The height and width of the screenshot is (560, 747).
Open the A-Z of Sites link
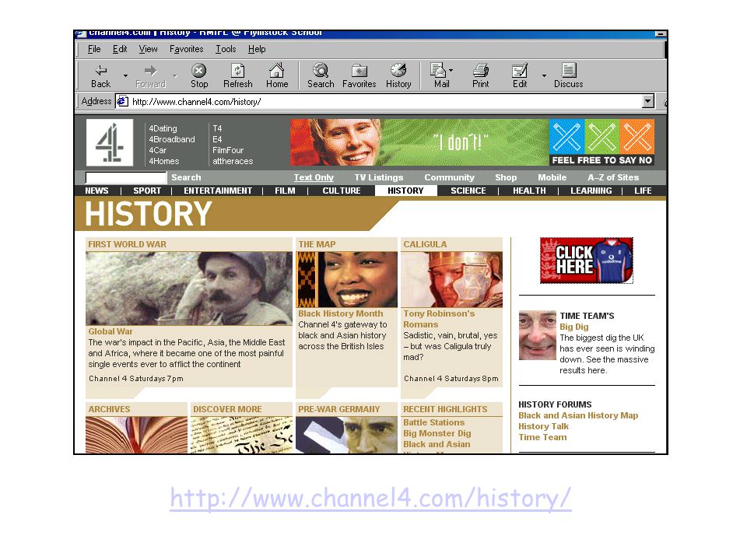coord(613,177)
